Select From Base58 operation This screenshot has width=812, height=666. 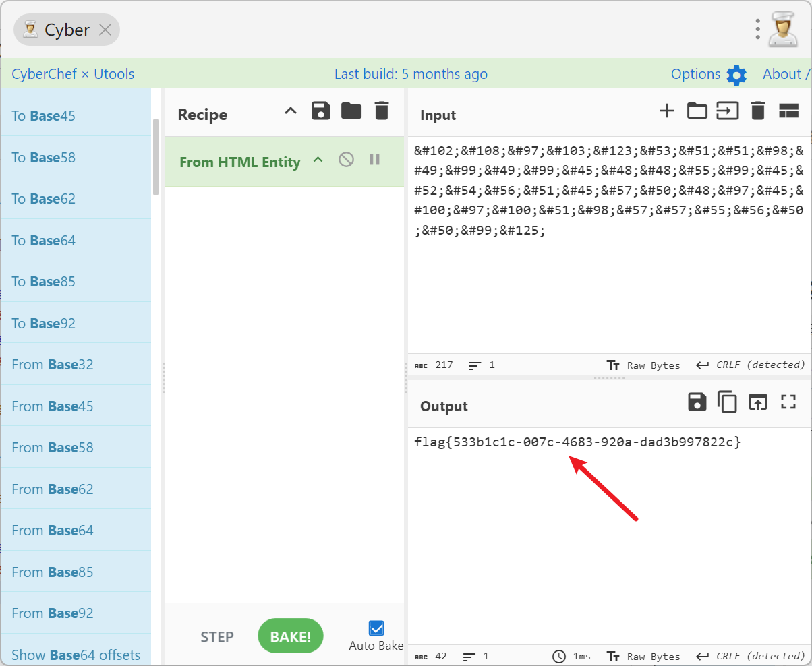point(76,448)
